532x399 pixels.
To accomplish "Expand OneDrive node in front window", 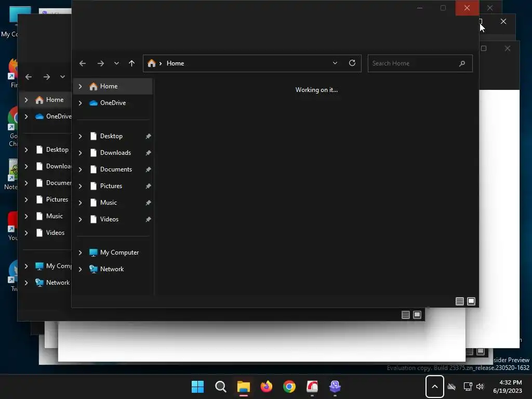I will click(x=80, y=103).
